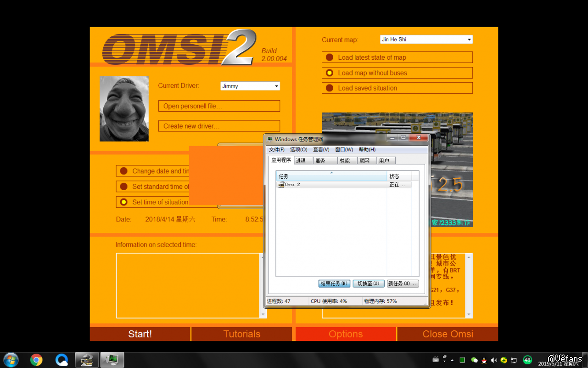This screenshot has width=588, height=368.
Task: Open the Current map dropdown
Action: [469, 40]
